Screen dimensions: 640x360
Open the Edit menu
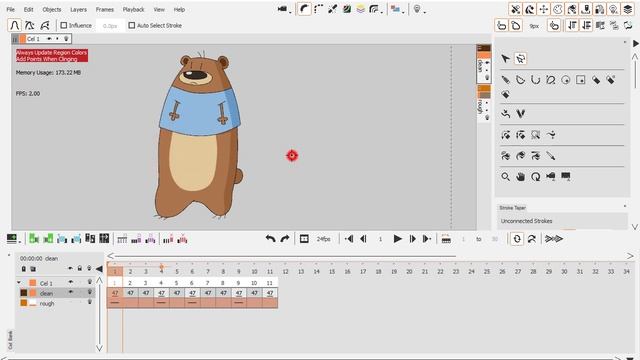pyautogui.click(x=29, y=9)
